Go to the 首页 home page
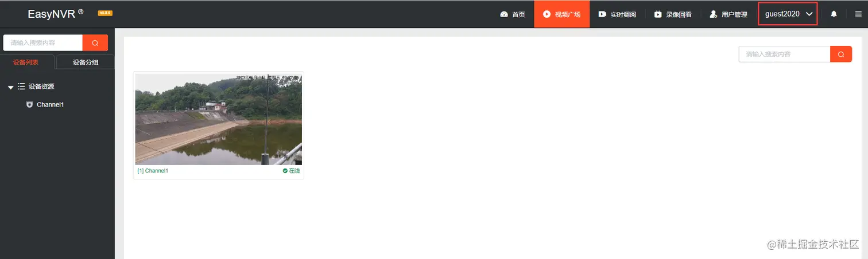Image resolution: width=868 pixels, height=259 pixels. (513, 14)
